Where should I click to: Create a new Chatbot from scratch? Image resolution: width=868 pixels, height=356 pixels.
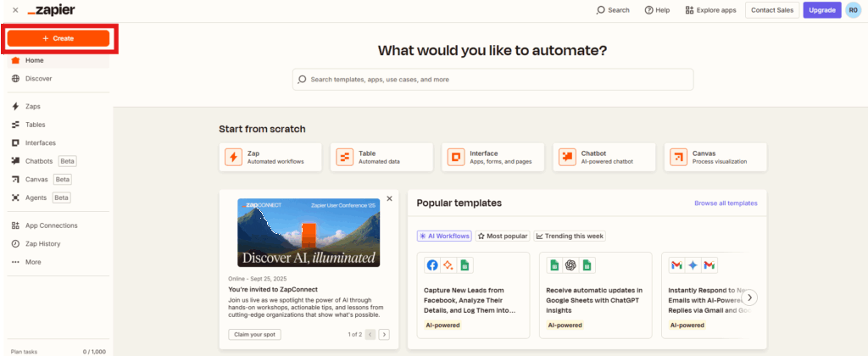[604, 158]
